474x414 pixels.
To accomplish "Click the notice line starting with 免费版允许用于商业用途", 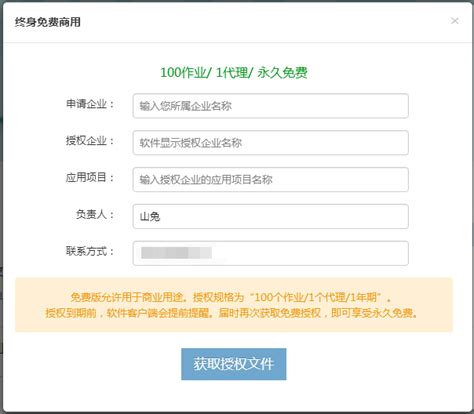I will tap(231, 297).
